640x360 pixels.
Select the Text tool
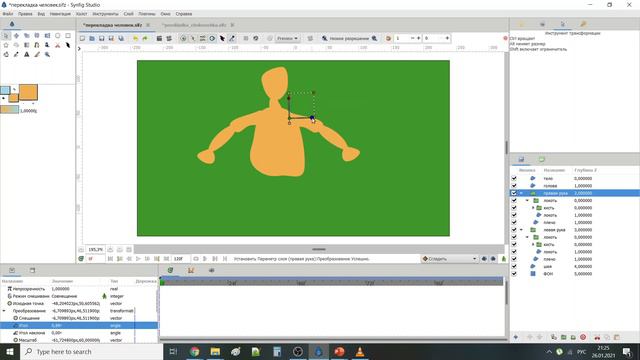point(27,54)
